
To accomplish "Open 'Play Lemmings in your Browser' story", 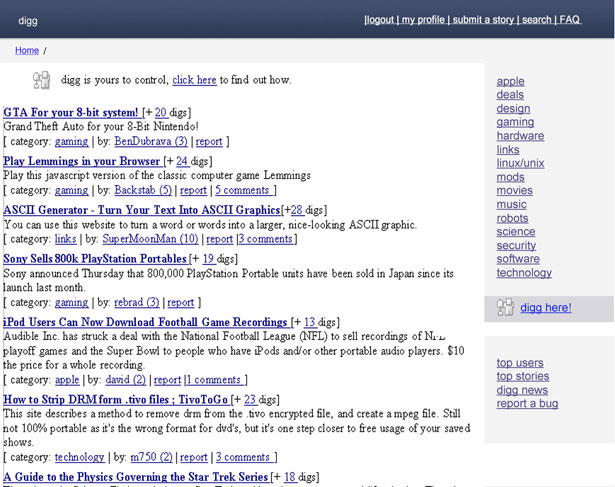I will (82, 161).
